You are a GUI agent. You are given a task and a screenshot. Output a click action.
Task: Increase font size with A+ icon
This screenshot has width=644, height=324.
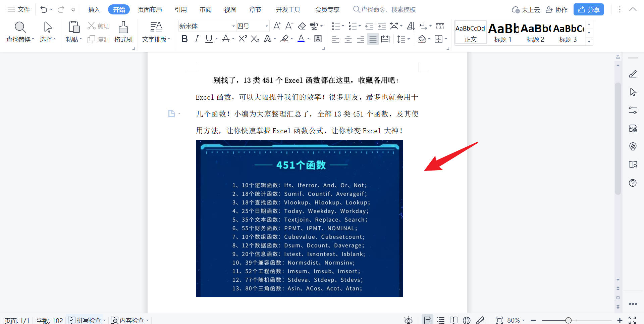[x=277, y=26]
